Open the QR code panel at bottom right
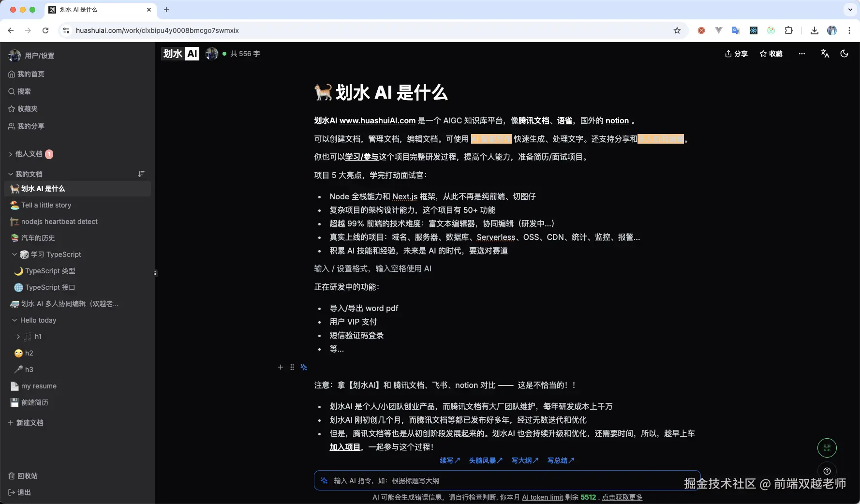The width and height of the screenshot is (860, 504). click(827, 448)
